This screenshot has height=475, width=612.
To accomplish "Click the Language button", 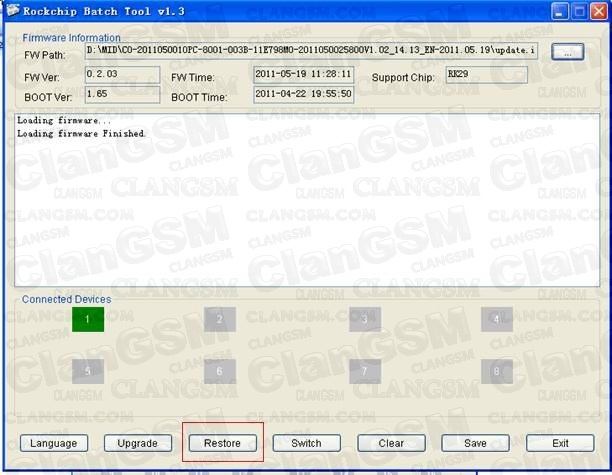I will 54,443.
